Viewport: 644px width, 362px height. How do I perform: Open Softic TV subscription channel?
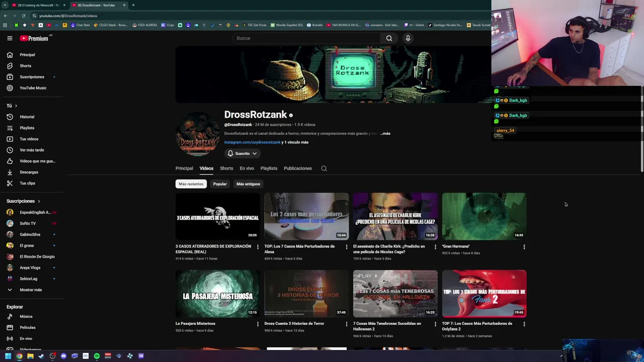coord(28,223)
